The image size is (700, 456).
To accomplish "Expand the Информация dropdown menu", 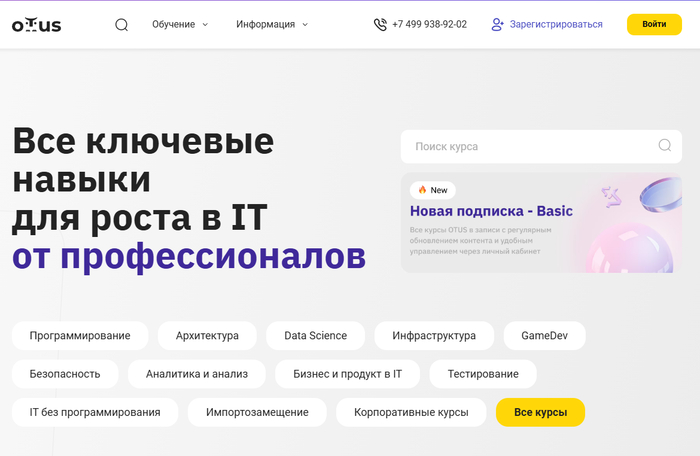I will [272, 24].
